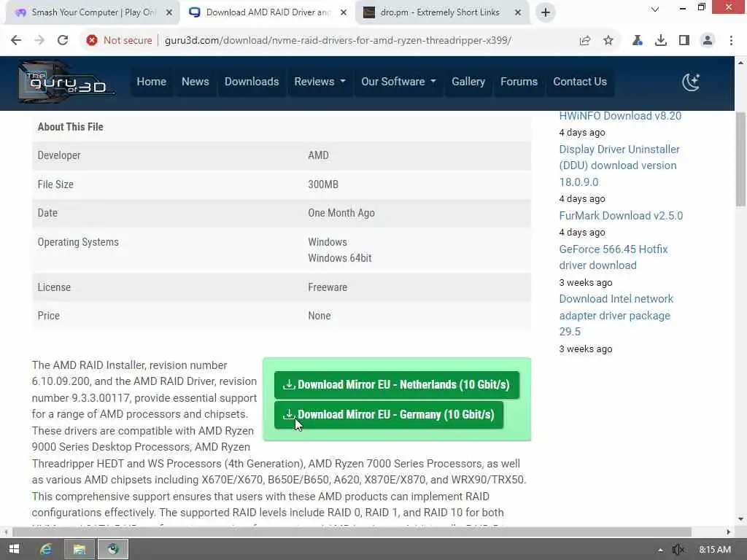Image resolution: width=747 pixels, height=560 pixels.
Task: Open HWiNFO Download v8.20 link
Action: tap(620, 116)
